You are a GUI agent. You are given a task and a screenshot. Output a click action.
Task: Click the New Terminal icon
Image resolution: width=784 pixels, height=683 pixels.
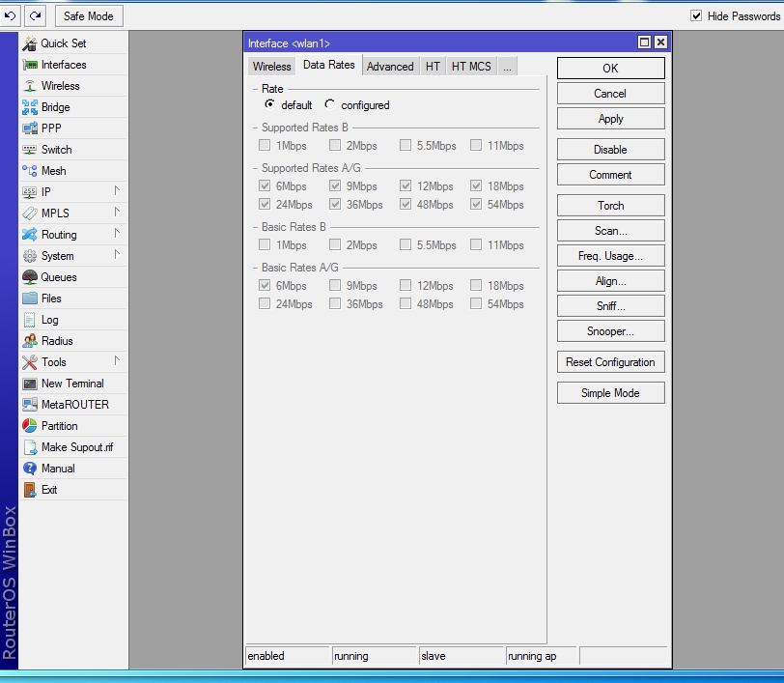point(30,384)
